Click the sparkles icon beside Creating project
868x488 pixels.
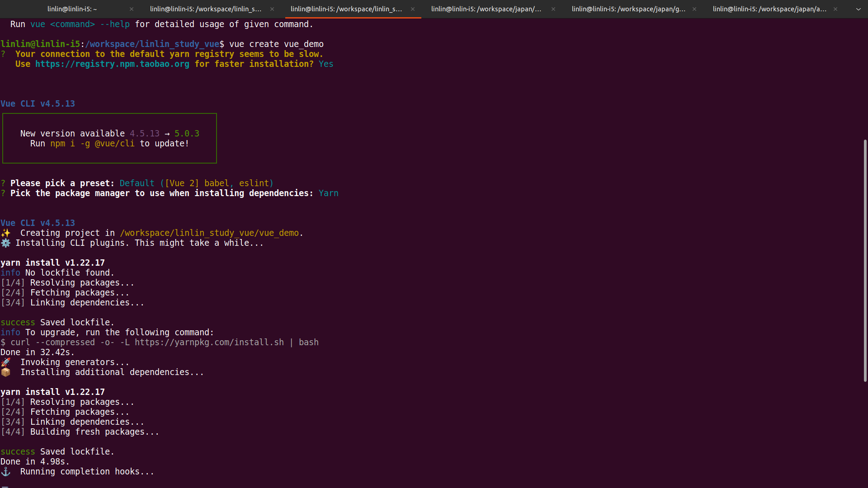pos(5,233)
